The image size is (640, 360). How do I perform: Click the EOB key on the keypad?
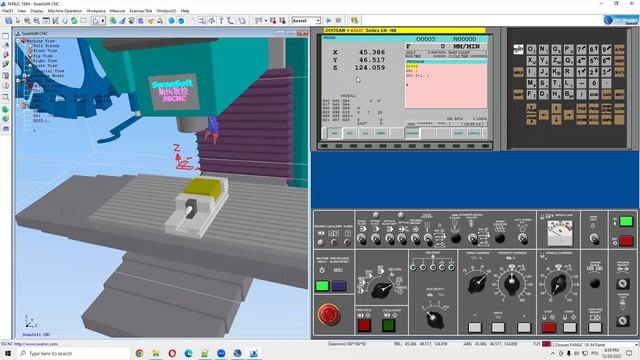pyautogui.click(x=594, y=94)
